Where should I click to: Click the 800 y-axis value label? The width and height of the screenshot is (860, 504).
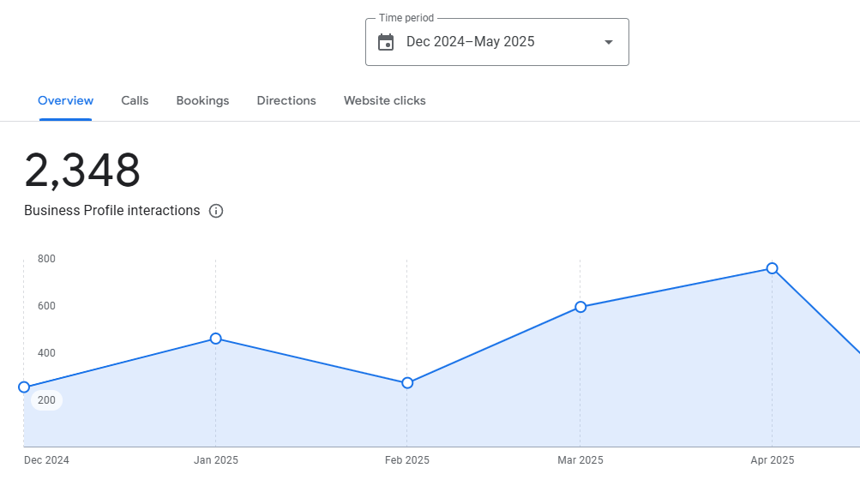coord(46,259)
